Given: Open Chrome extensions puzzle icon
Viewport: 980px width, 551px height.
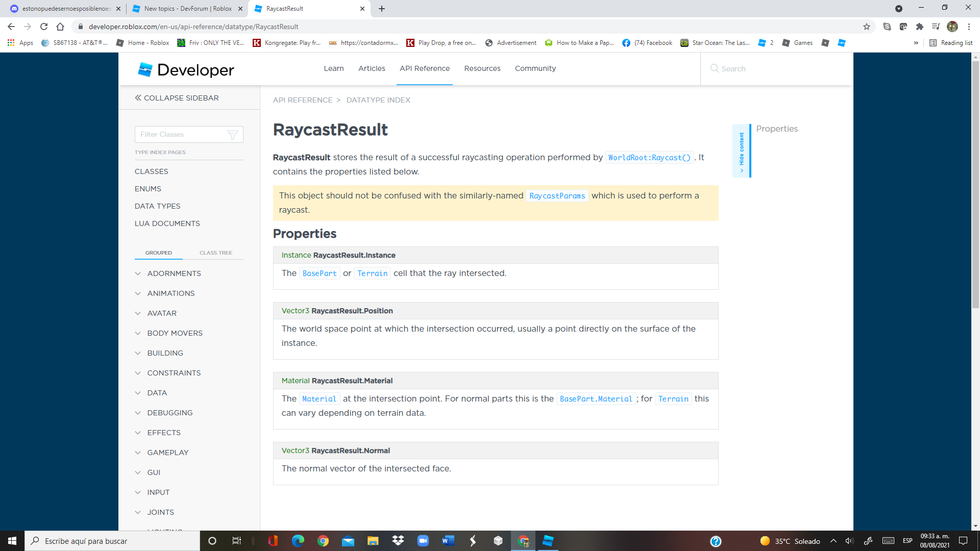Looking at the screenshot, I should point(920,27).
